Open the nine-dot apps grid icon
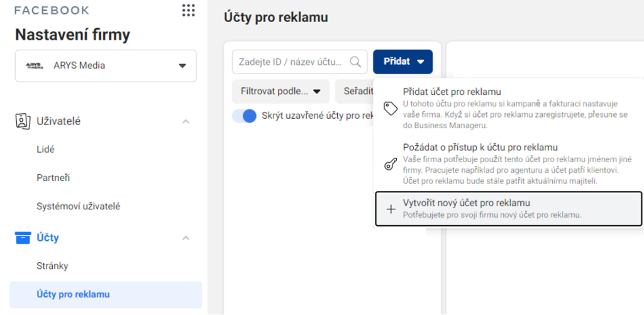644x315 pixels. point(189,10)
